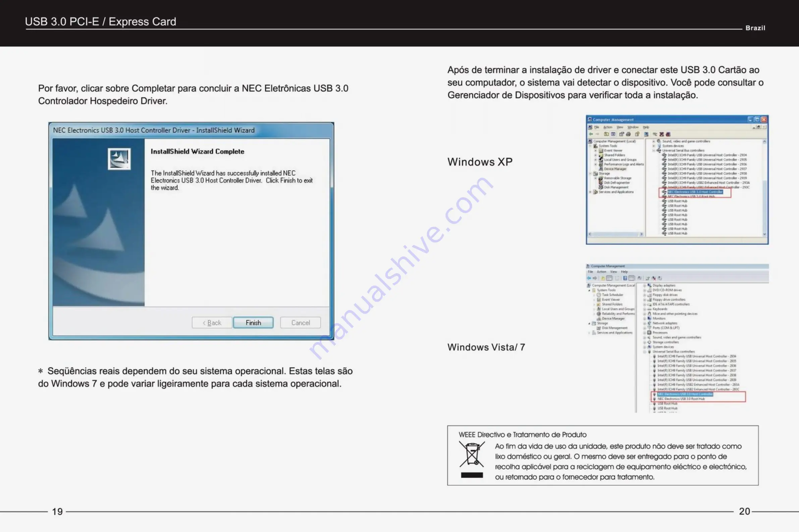The width and height of the screenshot is (799, 532).
Task: Collapse Universal Serial Bus controllers in Vista
Action: 645,352
